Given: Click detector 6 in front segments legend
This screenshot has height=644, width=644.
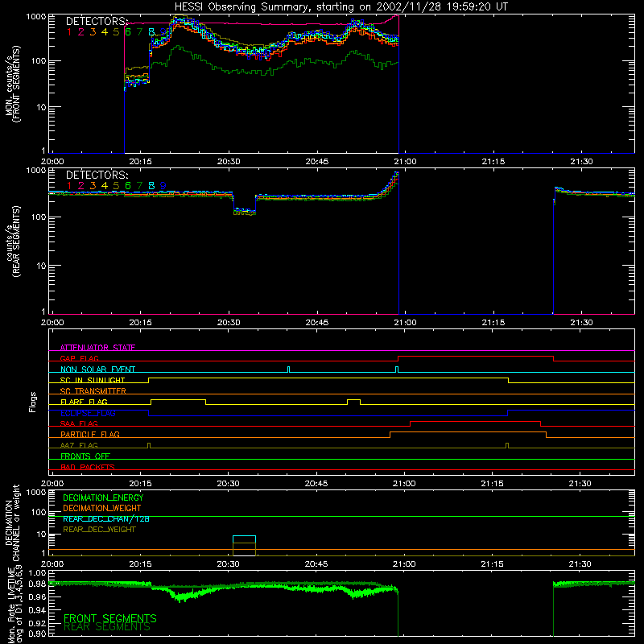Looking at the screenshot, I should 128,32.
